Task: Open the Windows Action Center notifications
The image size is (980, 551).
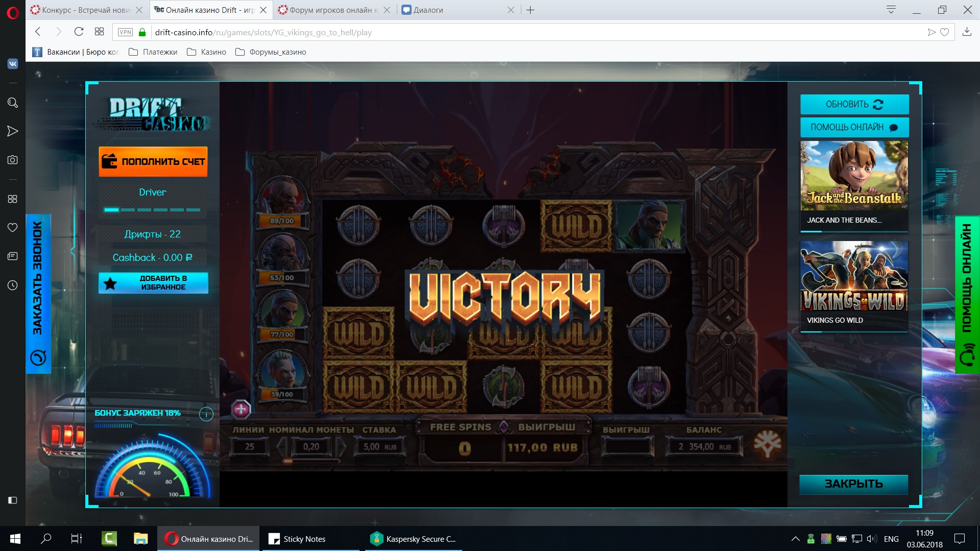Action: coord(960,539)
